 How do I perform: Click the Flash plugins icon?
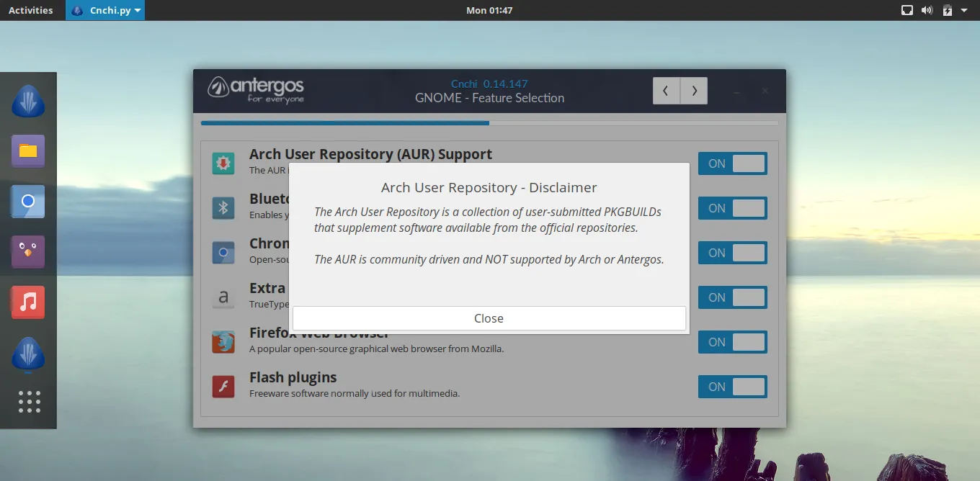223,387
